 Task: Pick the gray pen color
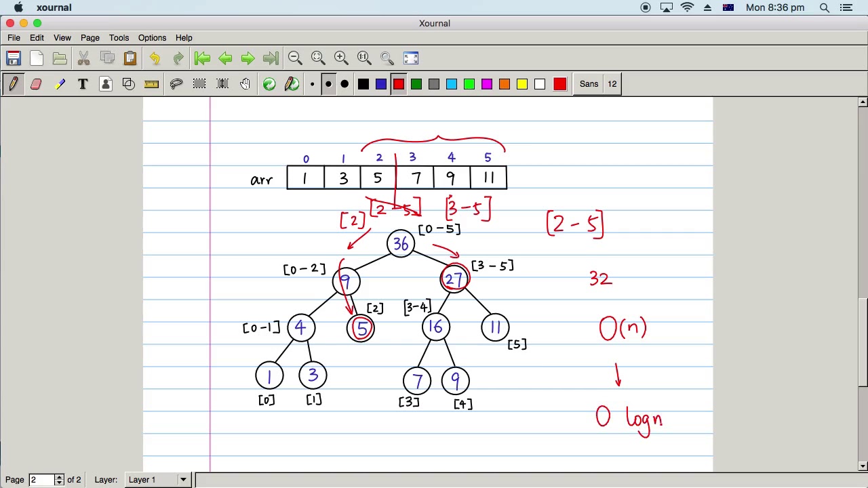click(434, 84)
